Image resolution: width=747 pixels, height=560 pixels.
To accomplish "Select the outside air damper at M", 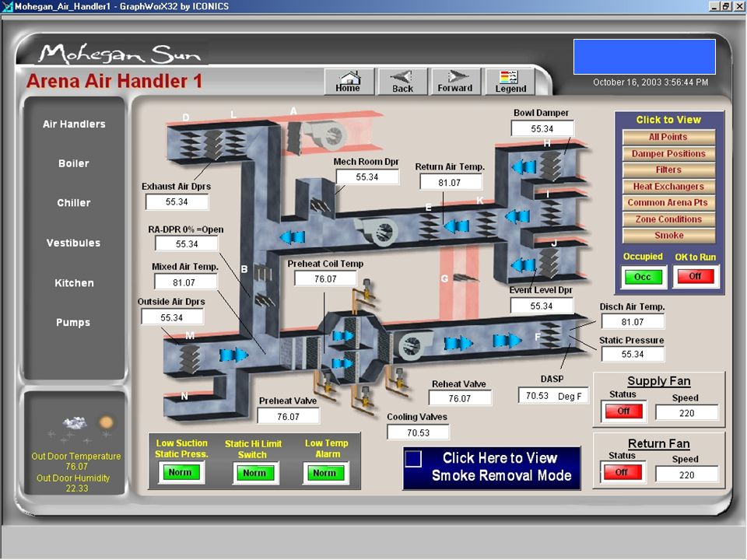I will pos(189,359).
